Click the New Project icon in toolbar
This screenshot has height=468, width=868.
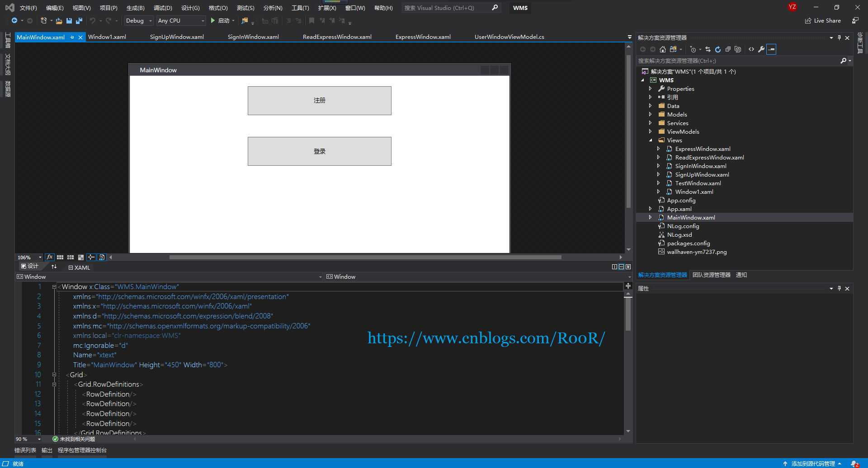pos(43,21)
